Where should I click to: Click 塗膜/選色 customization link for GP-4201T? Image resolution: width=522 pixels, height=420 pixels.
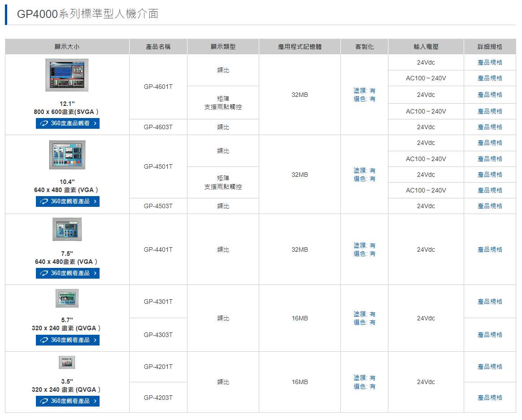(364, 382)
